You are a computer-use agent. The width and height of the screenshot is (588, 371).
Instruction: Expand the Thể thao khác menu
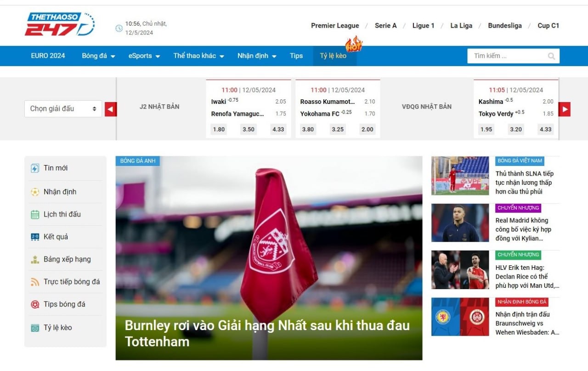click(198, 56)
